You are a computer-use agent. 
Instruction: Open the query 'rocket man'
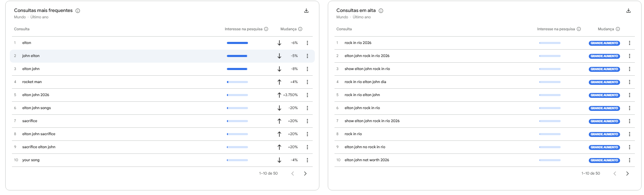coord(32,82)
